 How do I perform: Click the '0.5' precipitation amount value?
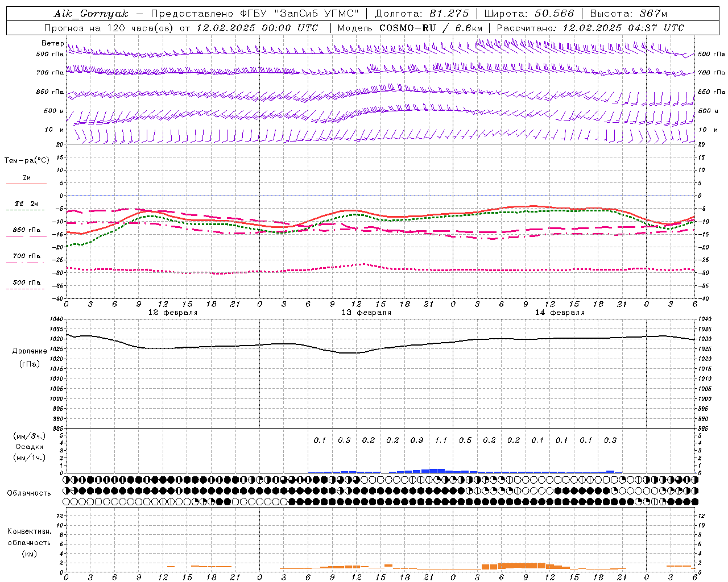tap(465, 440)
